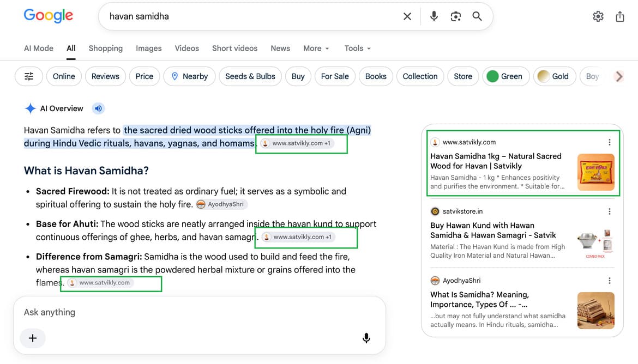Open Search by image camera icon
Screen dimensions: 638x364
click(x=456, y=16)
